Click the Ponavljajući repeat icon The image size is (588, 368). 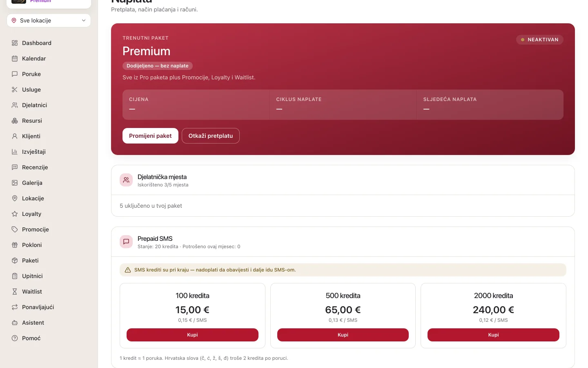(15, 307)
